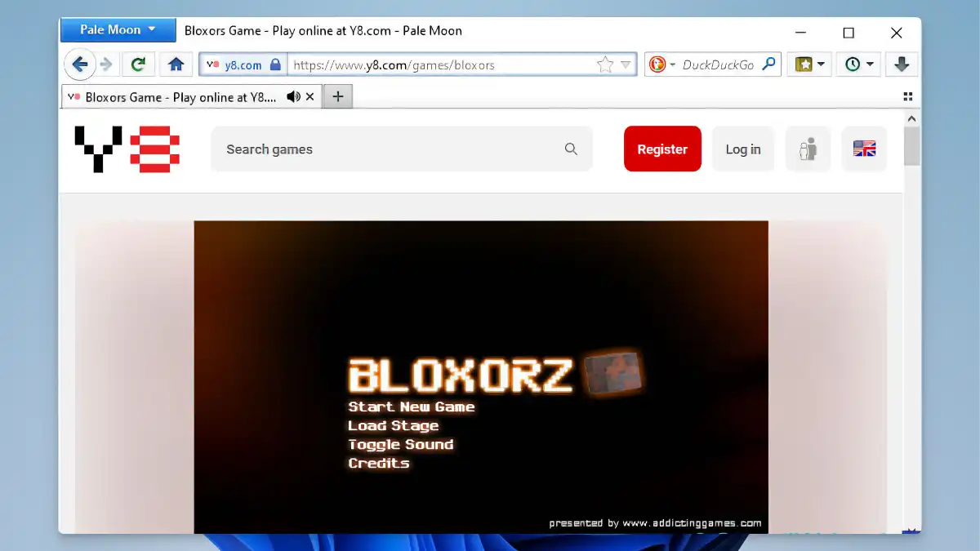Select Start New Game in Bloxorz
This screenshot has width=980, height=551.
tap(411, 407)
